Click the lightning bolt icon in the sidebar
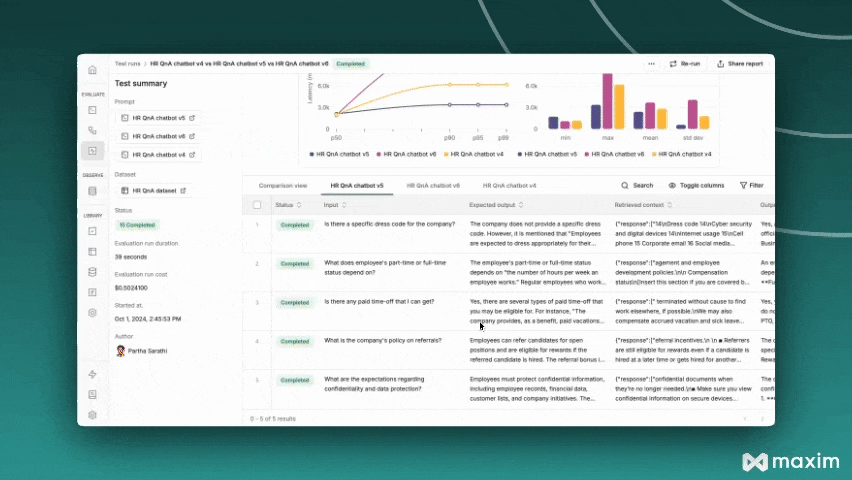This screenshot has height=480, width=852. click(92, 374)
